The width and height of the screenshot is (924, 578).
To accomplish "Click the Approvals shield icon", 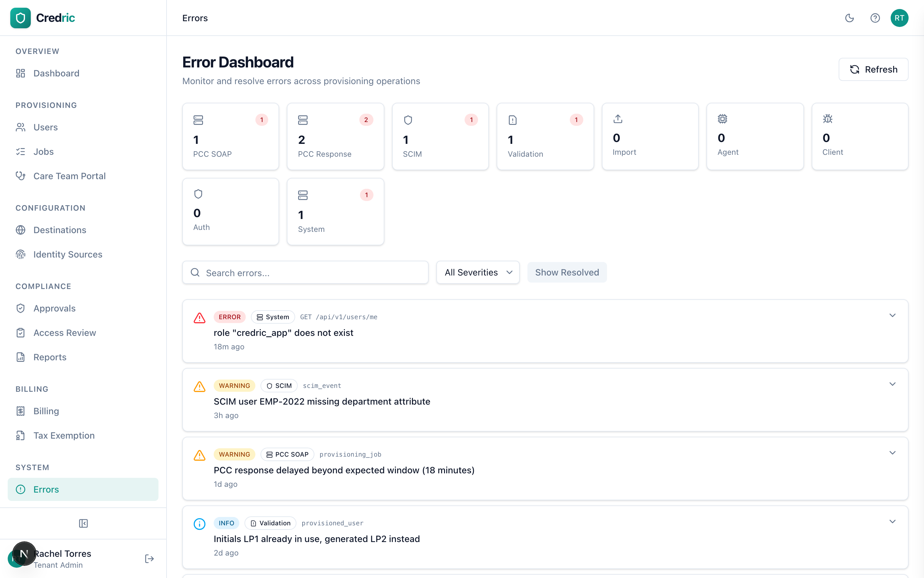I will (x=21, y=309).
